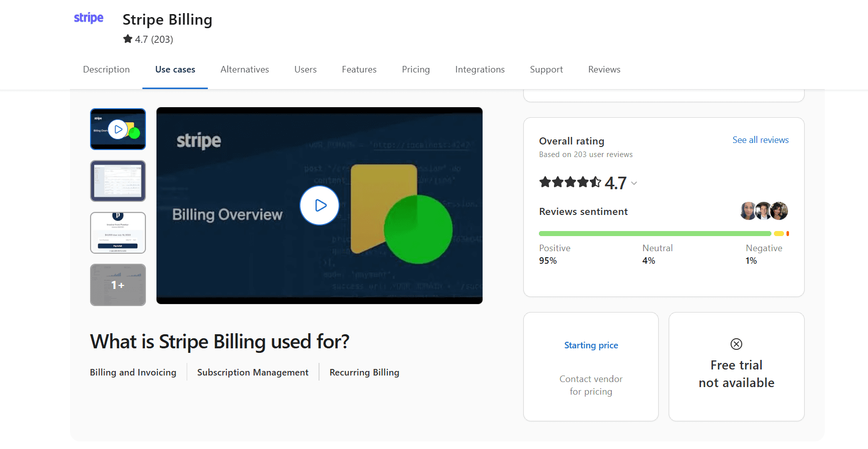
Task: Click the See all reviews link
Action: pos(760,140)
